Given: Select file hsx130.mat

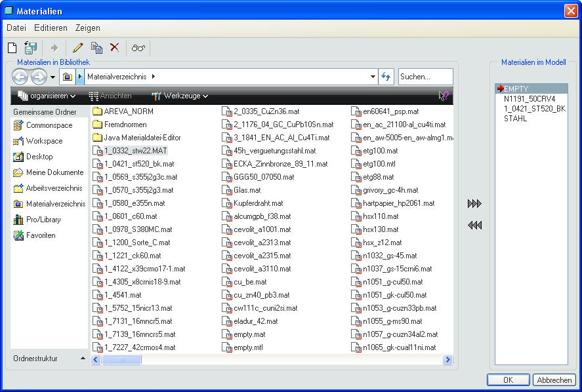Looking at the screenshot, I should (375, 229).
